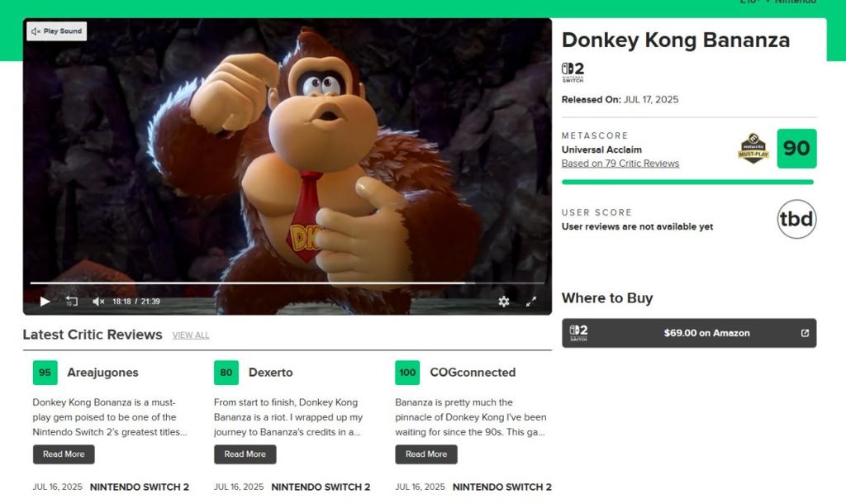Click the Play Sound button
Screen dimensions: 846x504
pyautogui.click(x=57, y=31)
